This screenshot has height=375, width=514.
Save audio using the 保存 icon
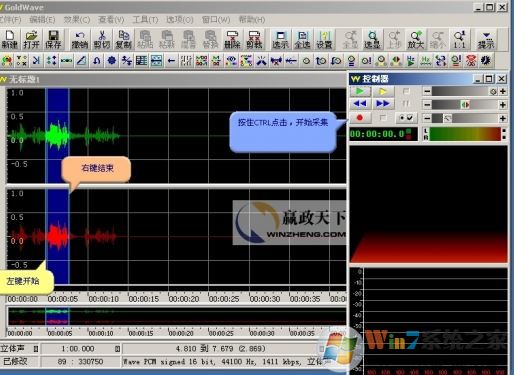point(53,39)
